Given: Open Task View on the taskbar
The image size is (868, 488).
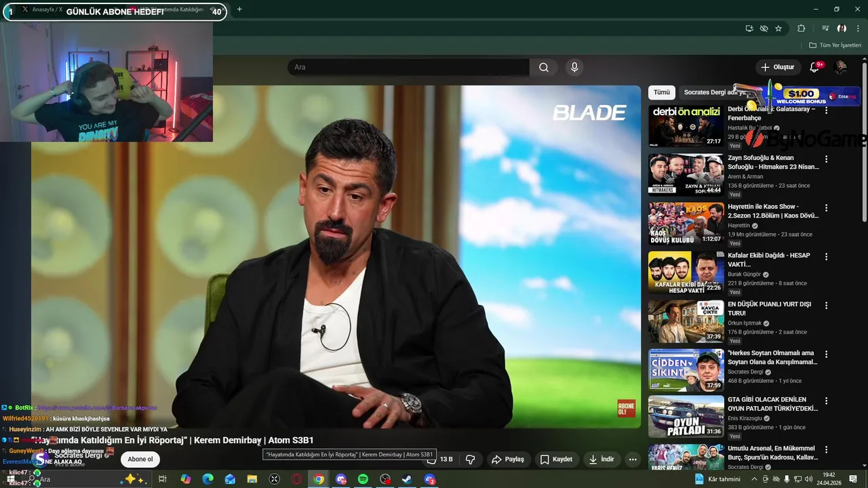Looking at the screenshot, I should [163, 479].
